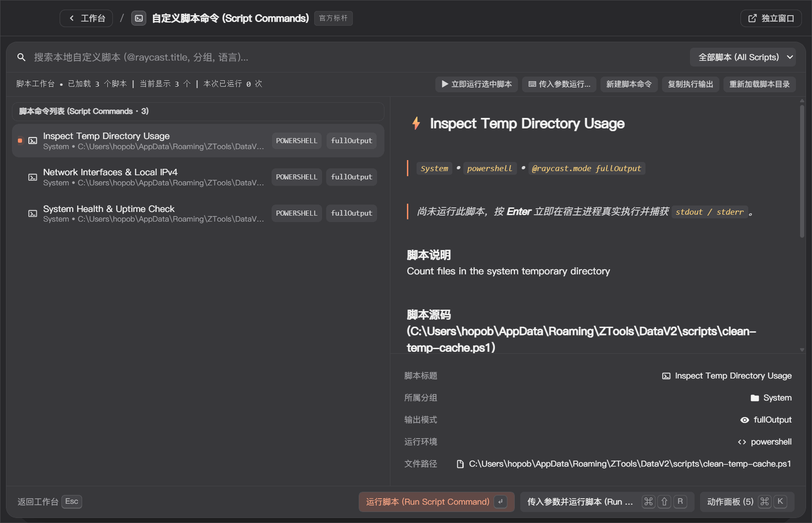Click fullOutput tag on System Health row

click(x=351, y=213)
